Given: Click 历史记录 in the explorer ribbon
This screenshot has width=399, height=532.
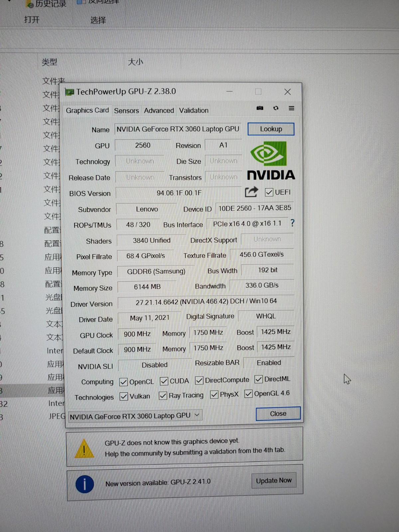Looking at the screenshot, I should pos(51,4).
